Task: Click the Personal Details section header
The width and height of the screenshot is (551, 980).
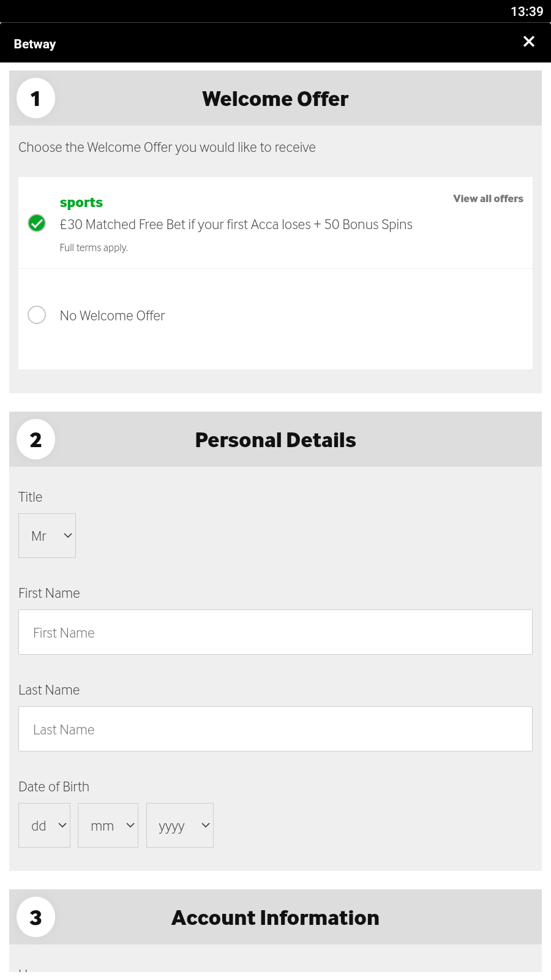Action: pos(275,440)
